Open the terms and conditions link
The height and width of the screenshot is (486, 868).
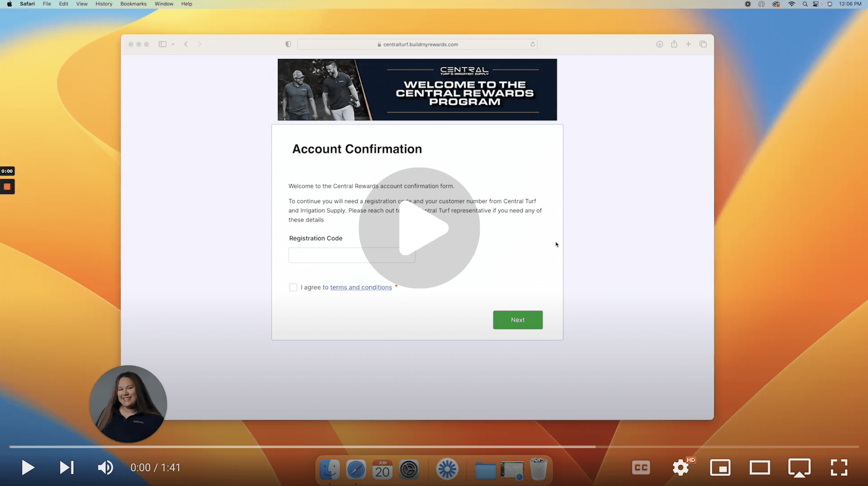pos(361,287)
